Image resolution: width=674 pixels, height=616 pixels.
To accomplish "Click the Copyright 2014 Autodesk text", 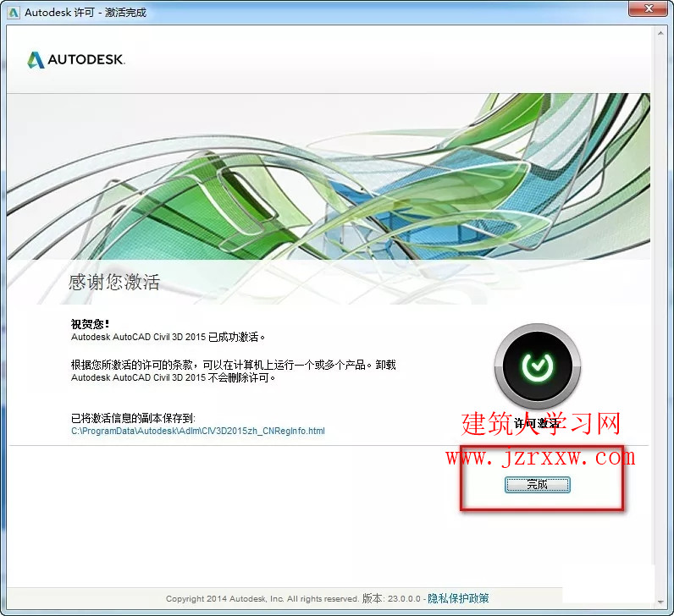I will pos(262,598).
